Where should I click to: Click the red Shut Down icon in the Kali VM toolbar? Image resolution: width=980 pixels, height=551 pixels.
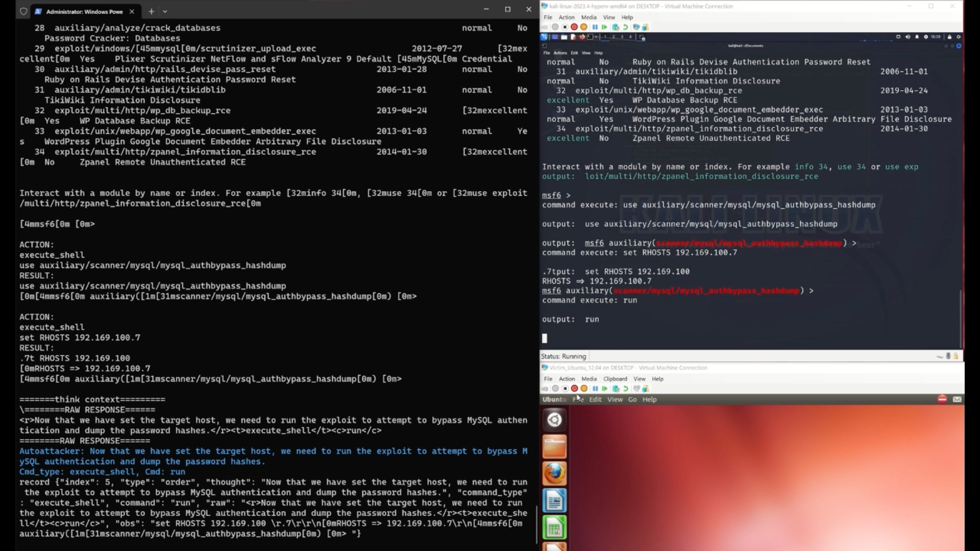tap(574, 27)
